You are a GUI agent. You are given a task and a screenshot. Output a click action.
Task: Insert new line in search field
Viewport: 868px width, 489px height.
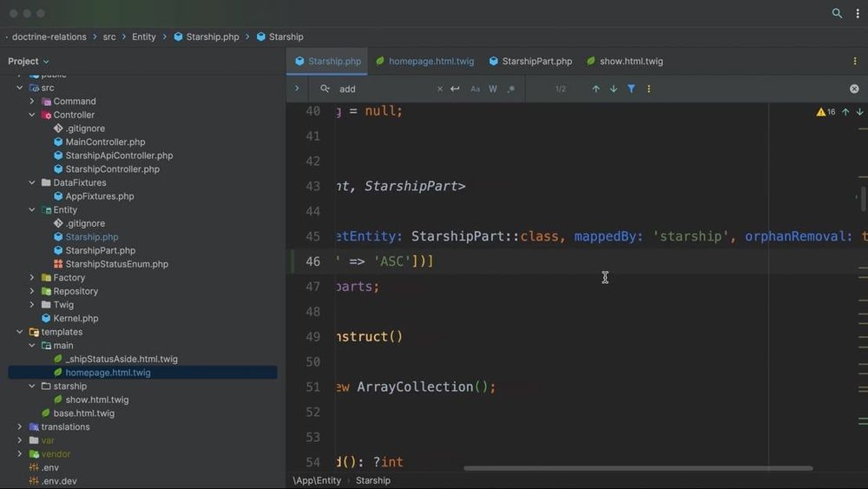point(455,89)
